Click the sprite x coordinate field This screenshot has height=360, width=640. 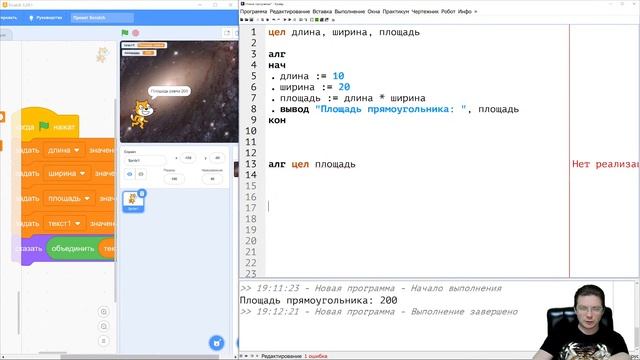(x=188, y=158)
